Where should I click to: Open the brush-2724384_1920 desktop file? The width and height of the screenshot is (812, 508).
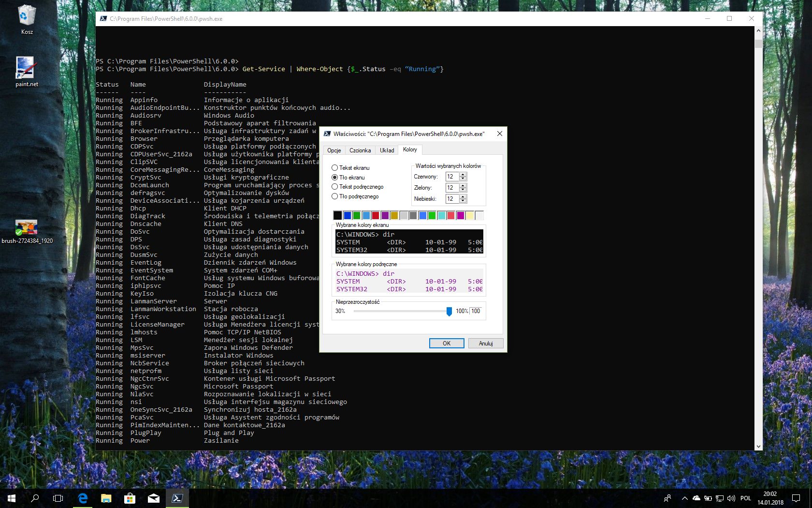(x=27, y=231)
